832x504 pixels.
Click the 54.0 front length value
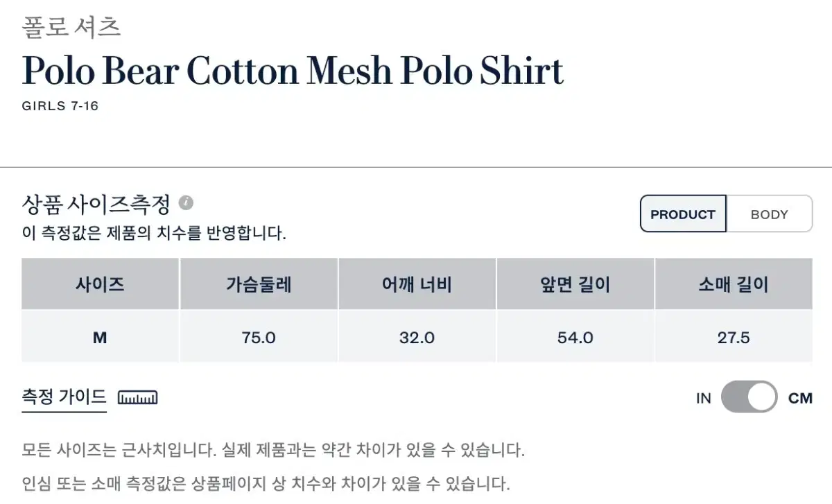pyautogui.click(x=575, y=337)
